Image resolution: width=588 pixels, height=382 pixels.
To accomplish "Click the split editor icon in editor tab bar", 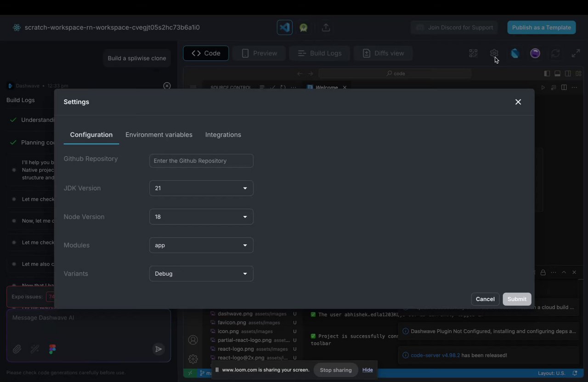I will click(x=564, y=87).
